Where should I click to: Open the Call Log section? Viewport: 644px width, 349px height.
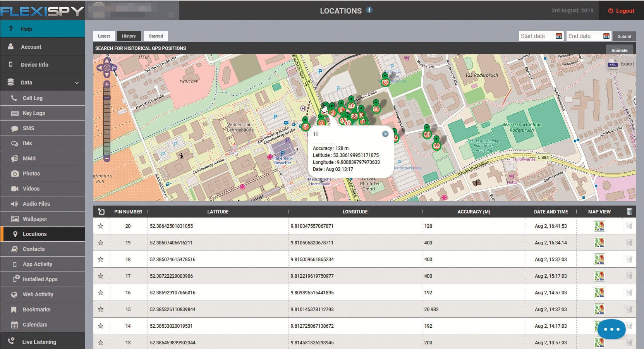(x=32, y=98)
